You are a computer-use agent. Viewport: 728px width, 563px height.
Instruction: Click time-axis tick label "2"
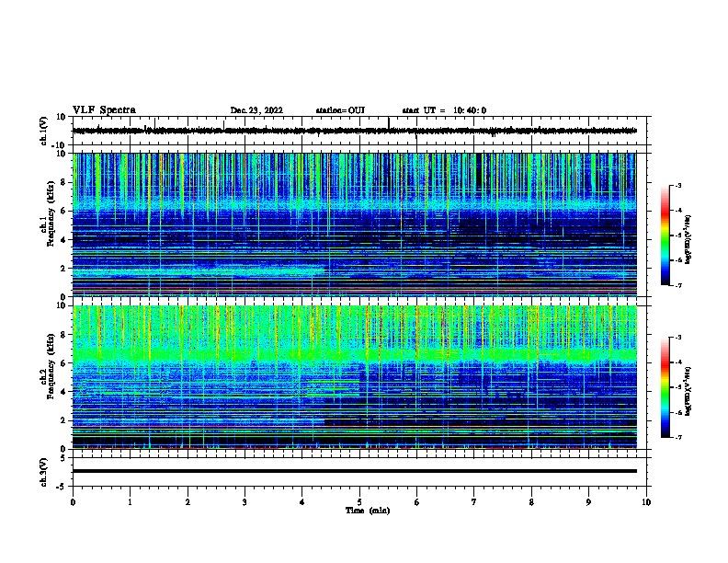[188, 502]
